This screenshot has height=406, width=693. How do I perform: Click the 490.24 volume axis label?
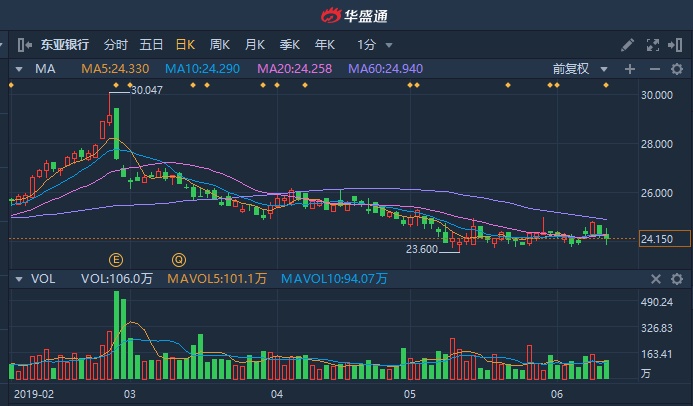(657, 302)
